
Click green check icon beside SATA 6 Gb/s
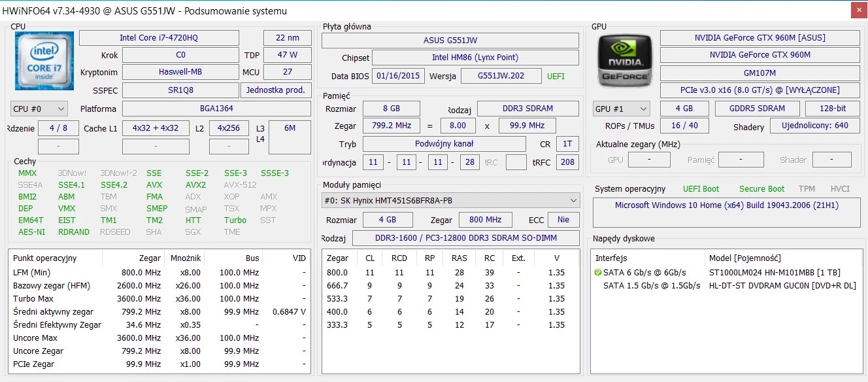click(x=597, y=272)
